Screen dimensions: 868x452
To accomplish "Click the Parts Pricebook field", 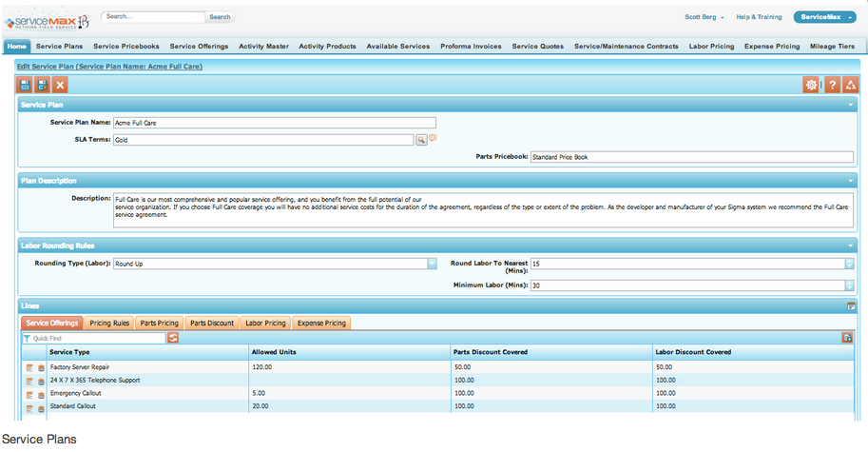I will coord(692,157).
